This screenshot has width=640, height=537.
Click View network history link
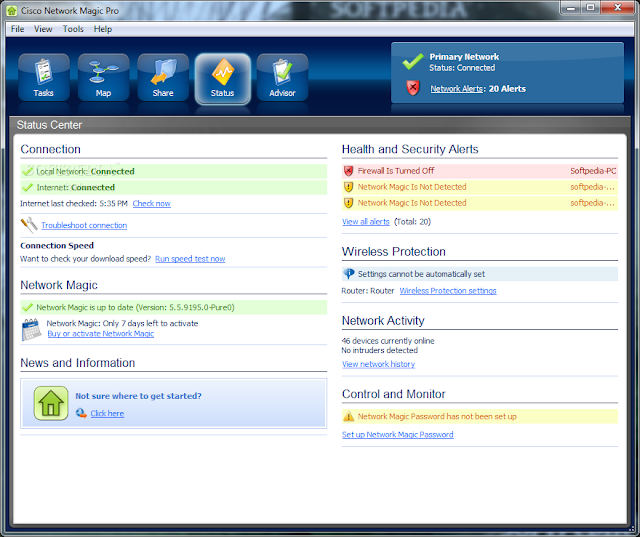378,364
